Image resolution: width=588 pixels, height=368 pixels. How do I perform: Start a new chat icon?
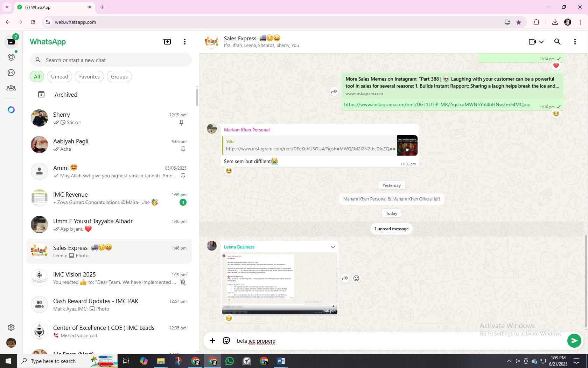click(167, 42)
